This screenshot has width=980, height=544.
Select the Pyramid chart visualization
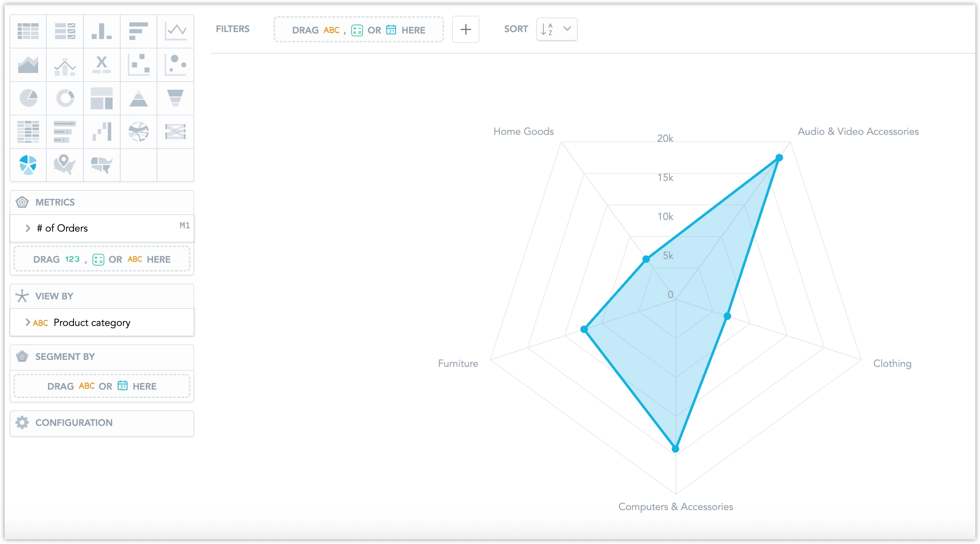point(138,98)
